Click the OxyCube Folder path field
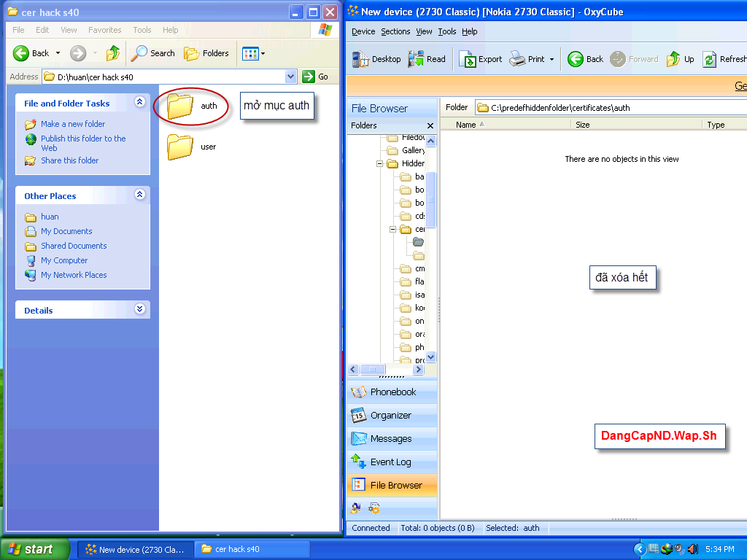 pos(611,108)
